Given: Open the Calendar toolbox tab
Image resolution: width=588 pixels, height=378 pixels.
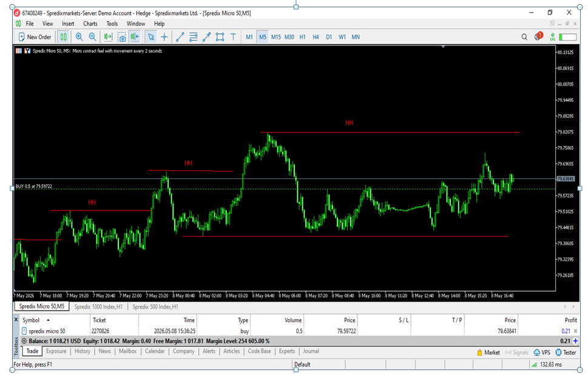Looking at the screenshot, I should tap(155, 351).
